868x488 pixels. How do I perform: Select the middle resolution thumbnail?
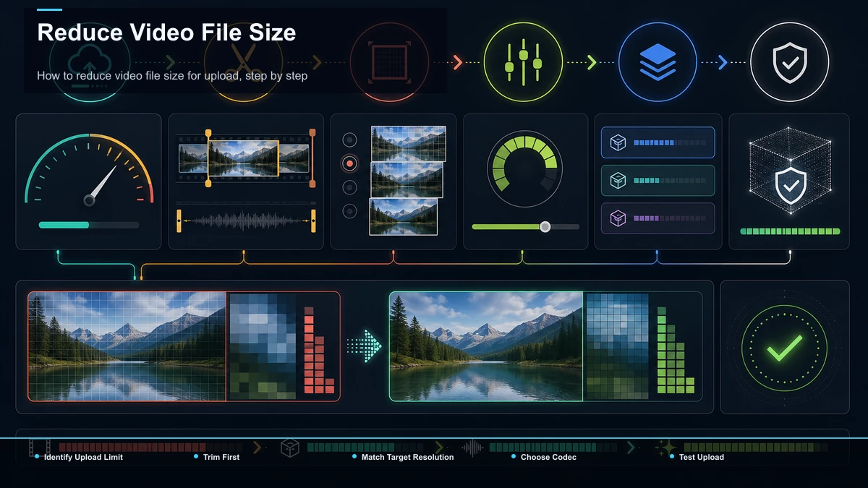407,180
